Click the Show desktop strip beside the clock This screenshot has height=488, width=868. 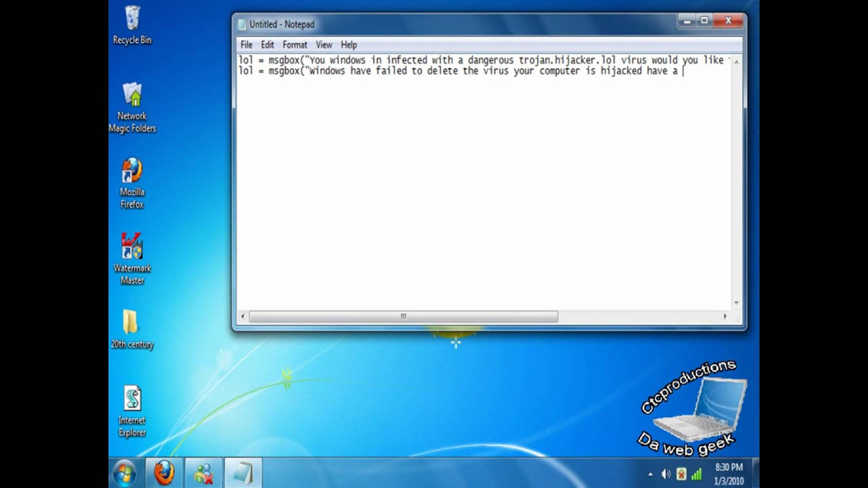click(x=755, y=473)
